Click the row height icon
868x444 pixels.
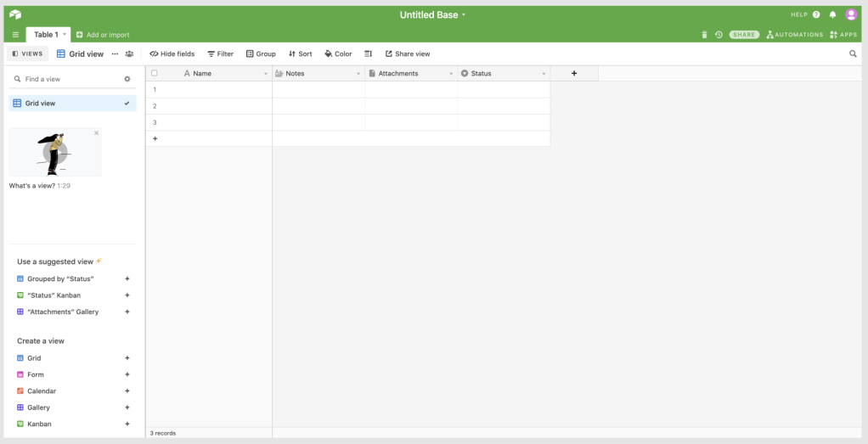pos(369,53)
